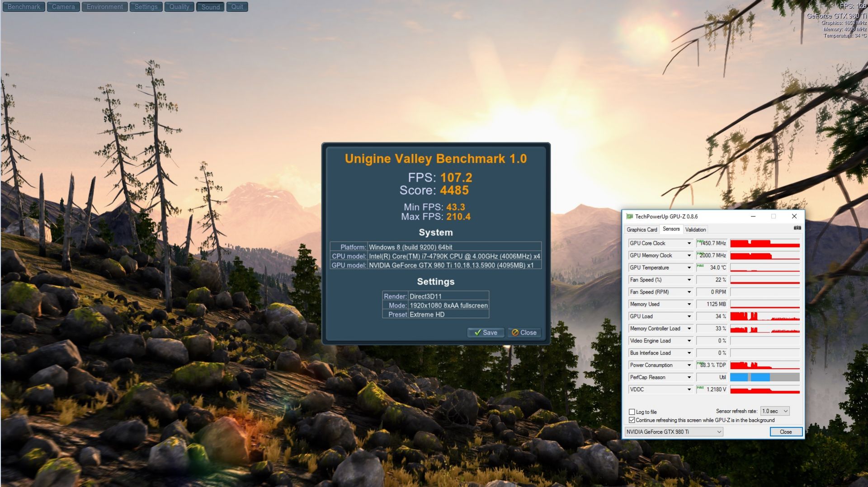868x487 pixels.
Task: Click the Direct3D11 render setting cell
Action: (x=448, y=296)
